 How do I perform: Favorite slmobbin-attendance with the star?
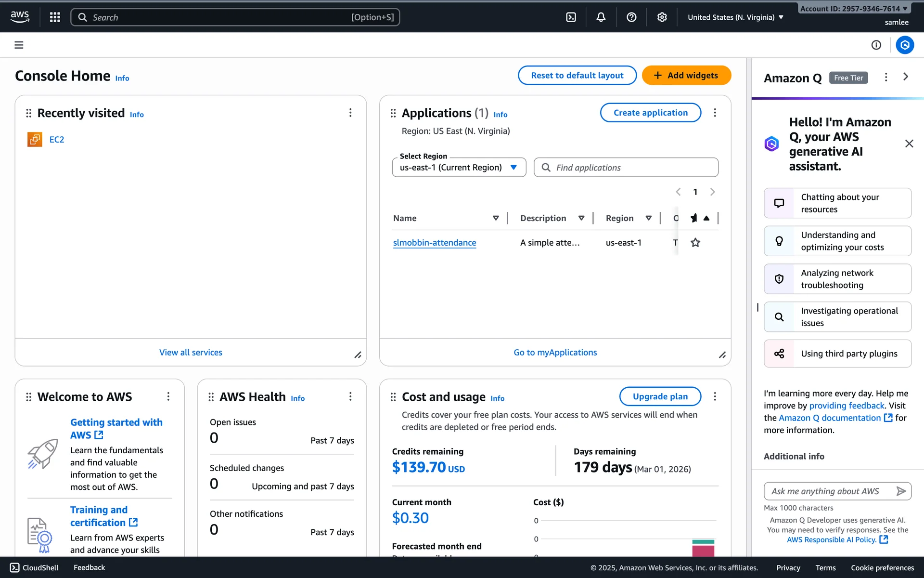(695, 242)
